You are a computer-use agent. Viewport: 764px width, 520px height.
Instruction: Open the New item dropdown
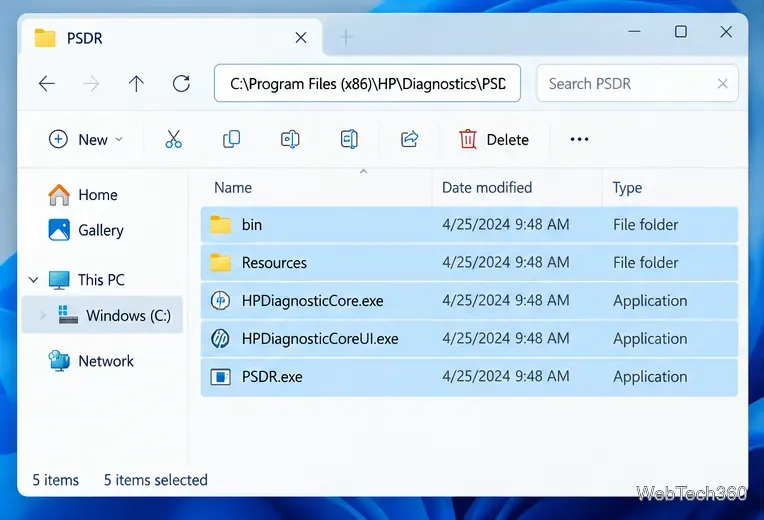coord(86,139)
